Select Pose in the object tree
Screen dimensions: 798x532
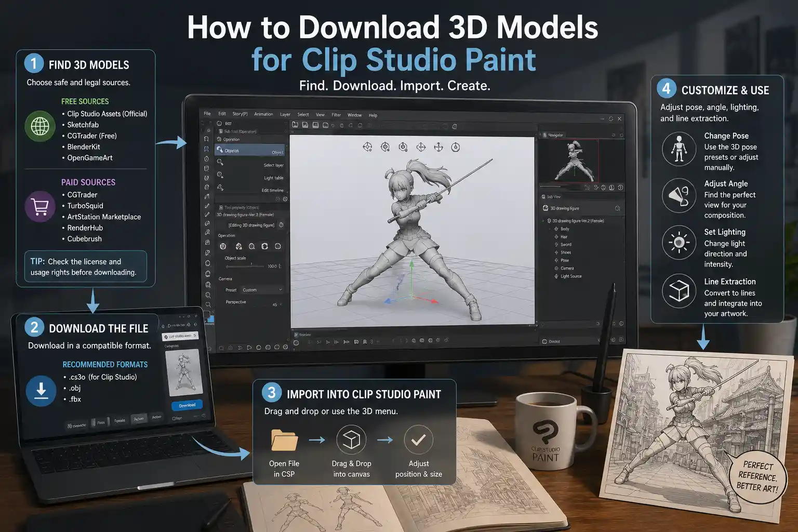pos(565,260)
